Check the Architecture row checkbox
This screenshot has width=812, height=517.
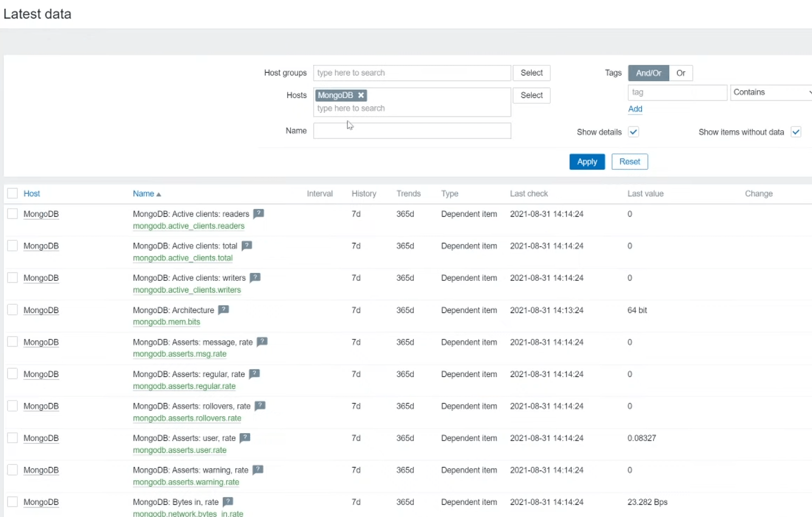13,310
